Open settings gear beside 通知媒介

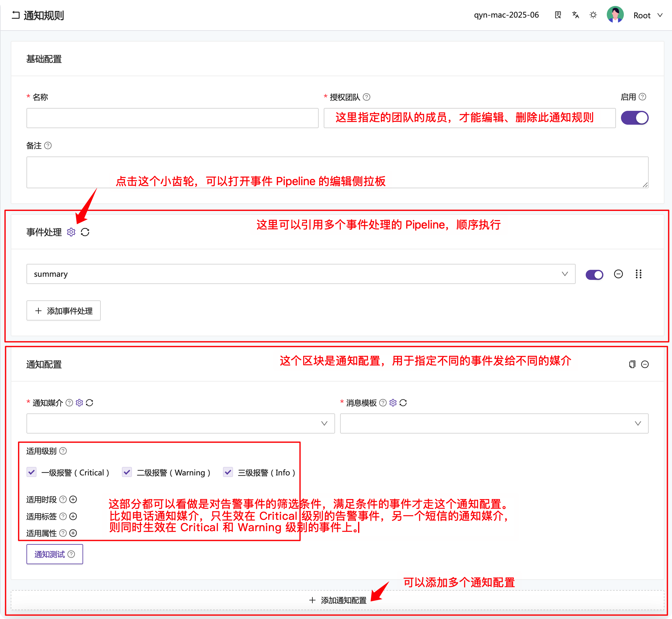(x=79, y=403)
